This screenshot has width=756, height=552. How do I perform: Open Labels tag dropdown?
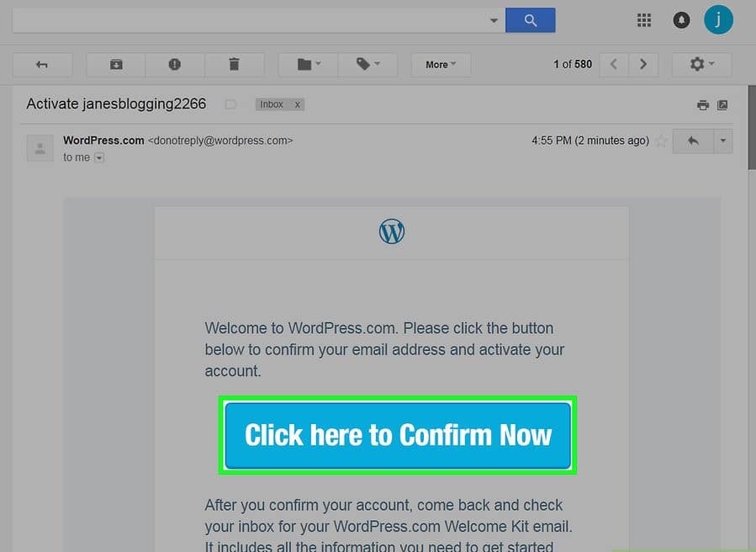click(x=367, y=65)
